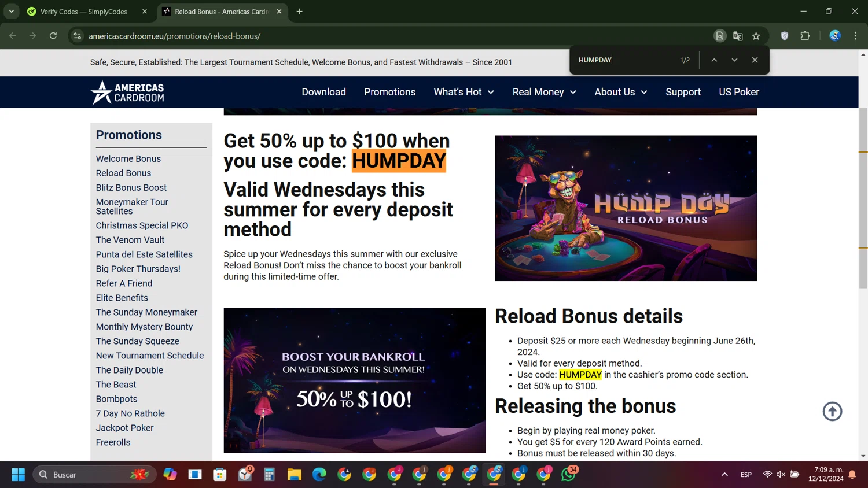Open site information icon in address bar
Viewport: 868px width, 488px height.
pyautogui.click(x=77, y=36)
